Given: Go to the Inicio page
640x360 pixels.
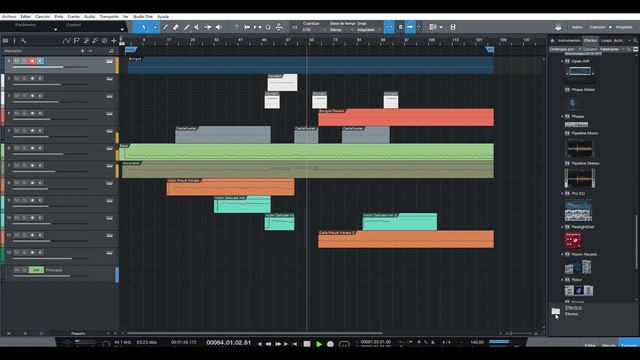Looking at the screenshot, I should 577,27.
